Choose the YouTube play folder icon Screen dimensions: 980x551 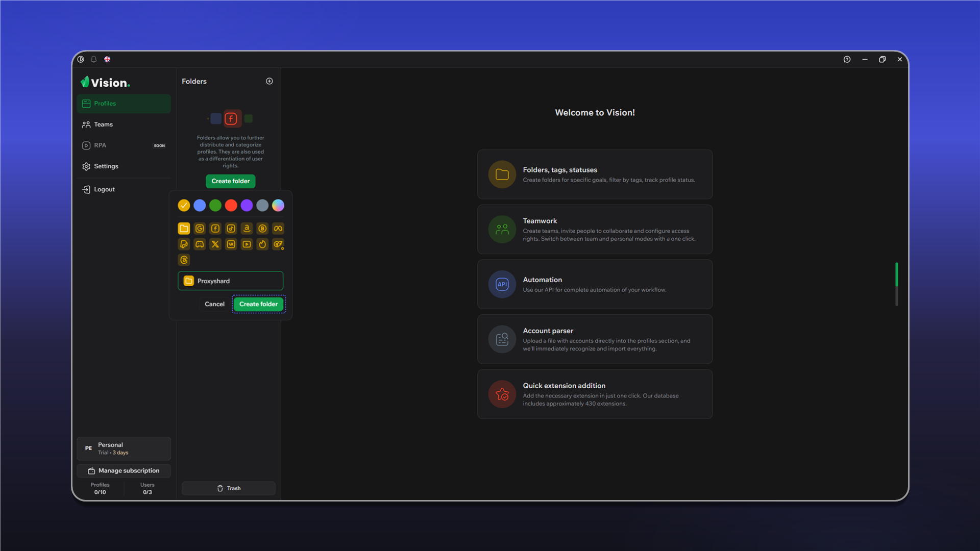[x=247, y=244]
